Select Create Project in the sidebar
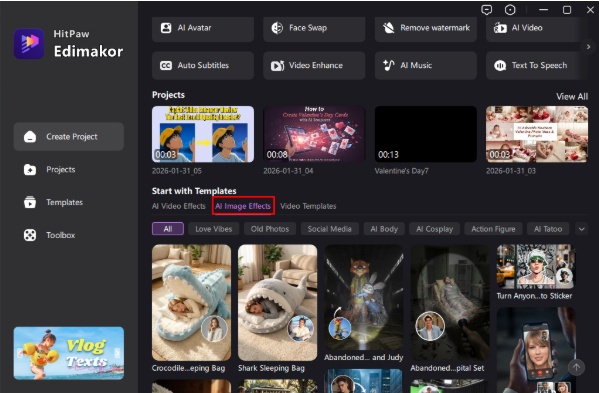 [69, 137]
